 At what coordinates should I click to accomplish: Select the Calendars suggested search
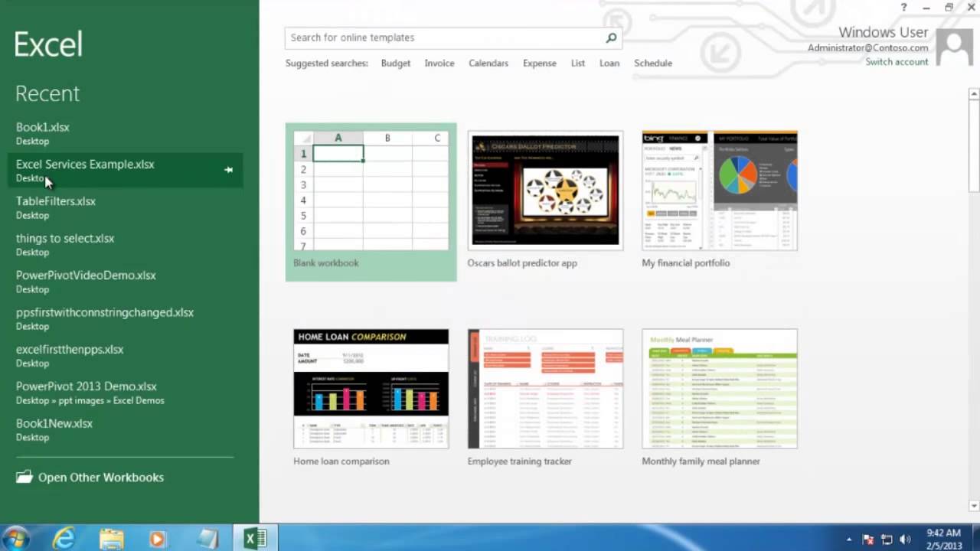[488, 64]
